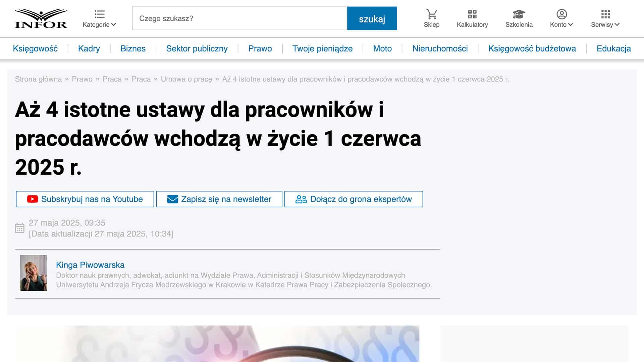
Task: Click the calendar icon beside publication date
Action: (19, 228)
